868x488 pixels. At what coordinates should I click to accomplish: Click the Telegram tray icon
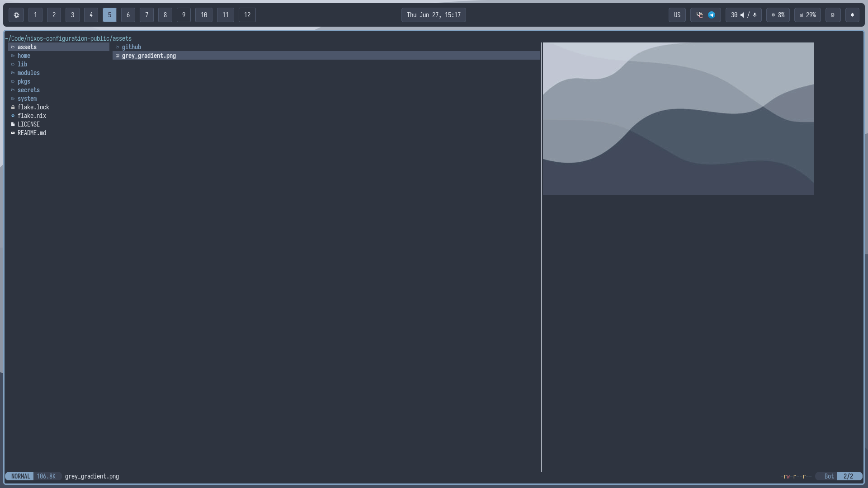coord(712,15)
